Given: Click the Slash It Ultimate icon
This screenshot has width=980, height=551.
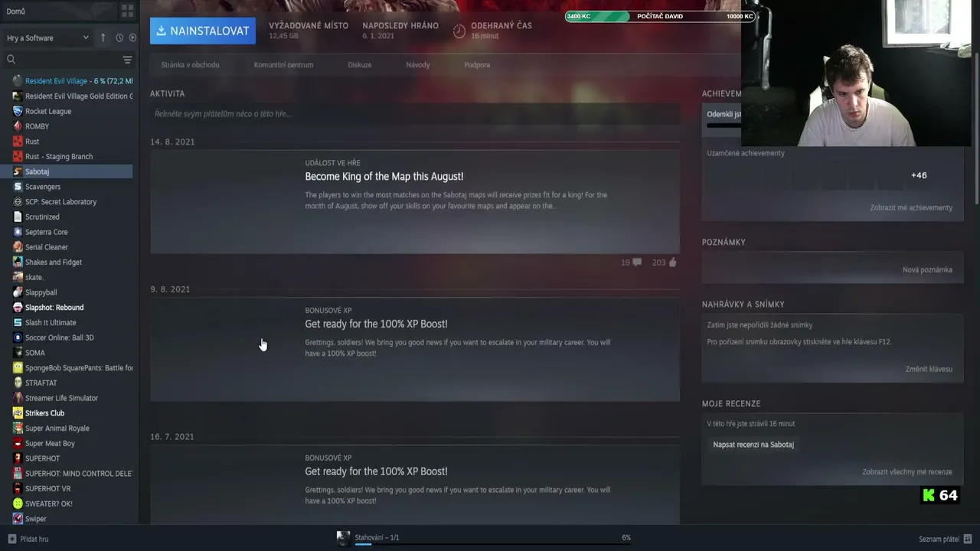Looking at the screenshot, I should [x=18, y=322].
